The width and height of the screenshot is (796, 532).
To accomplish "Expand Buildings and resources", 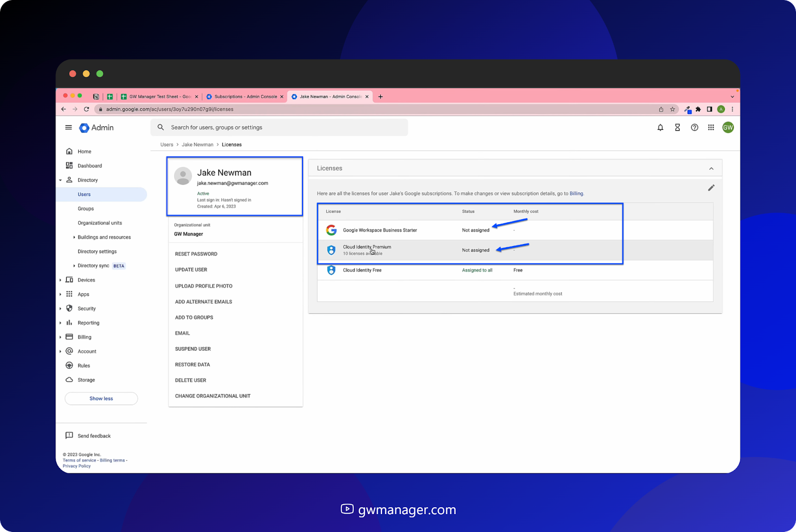I will pyautogui.click(x=74, y=238).
